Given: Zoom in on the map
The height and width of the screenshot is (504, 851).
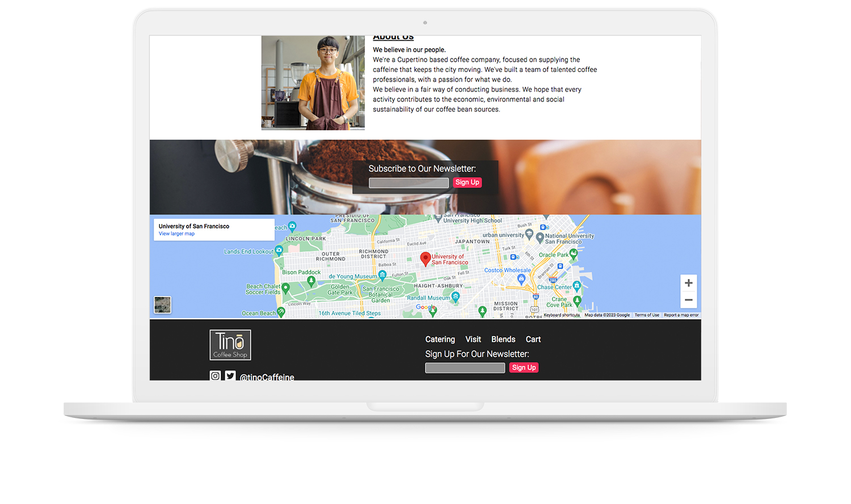Looking at the screenshot, I should tap(688, 283).
